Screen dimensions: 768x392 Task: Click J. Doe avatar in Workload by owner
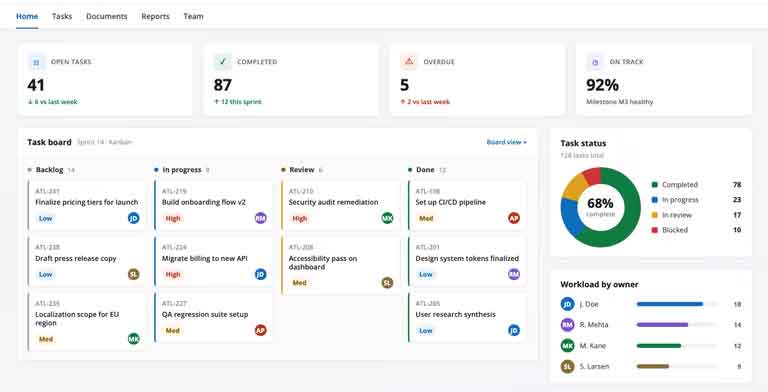pos(567,304)
